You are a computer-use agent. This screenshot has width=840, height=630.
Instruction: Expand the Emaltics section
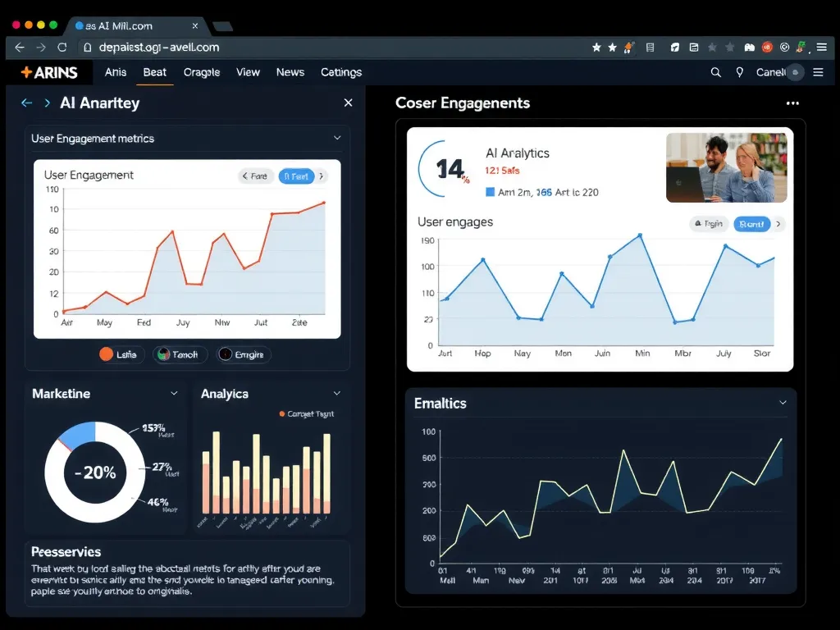[x=783, y=404]
